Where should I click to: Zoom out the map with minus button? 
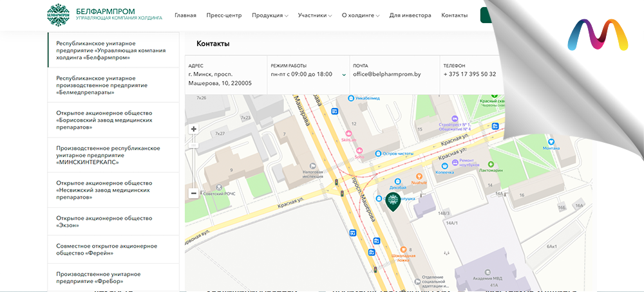(x=193, y=193)
